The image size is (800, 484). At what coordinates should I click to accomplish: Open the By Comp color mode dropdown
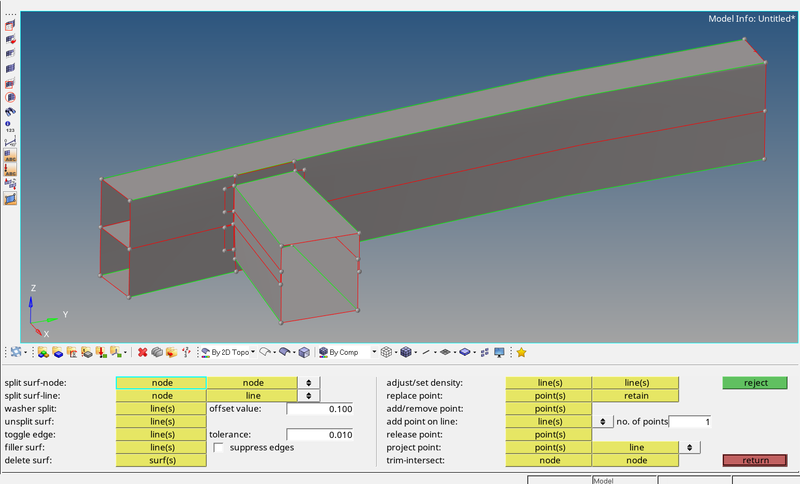tap(374, 352)
